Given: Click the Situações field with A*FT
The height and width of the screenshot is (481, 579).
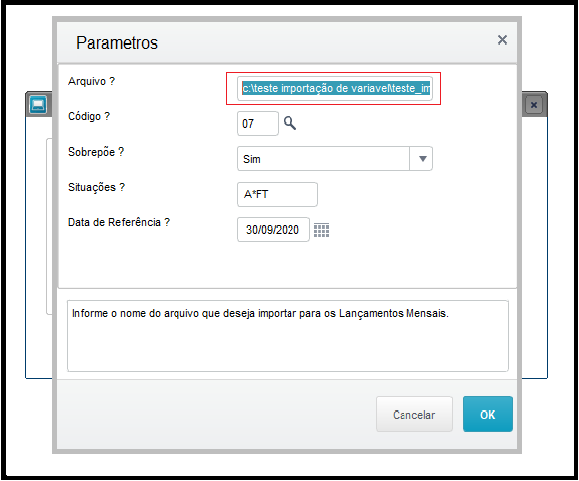Looking at the screenshot, I should pyautogui.click(x=277, y=194).
